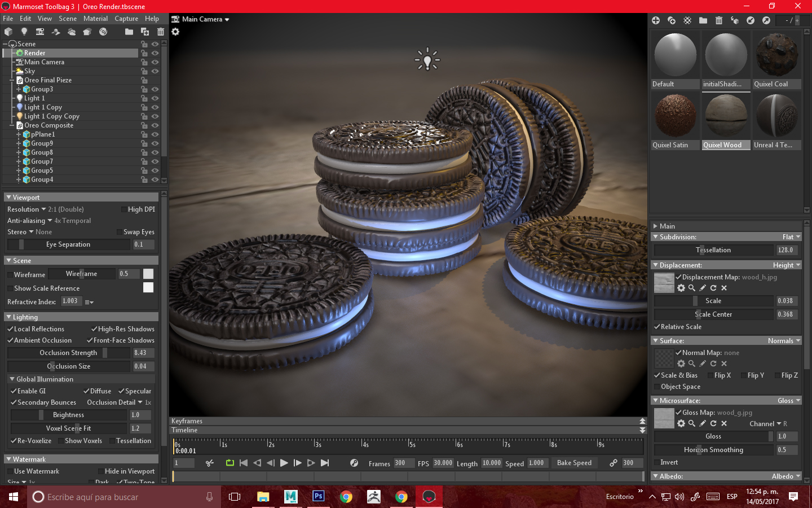Open the Capture menu
The image size is (812, 508).
[x=126, y=19]
